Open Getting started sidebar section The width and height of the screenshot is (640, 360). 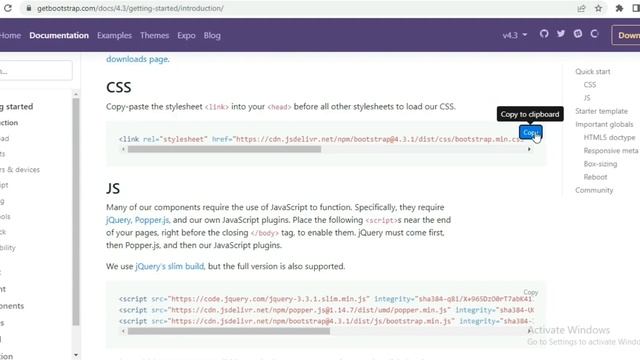[x=16, y=107]
